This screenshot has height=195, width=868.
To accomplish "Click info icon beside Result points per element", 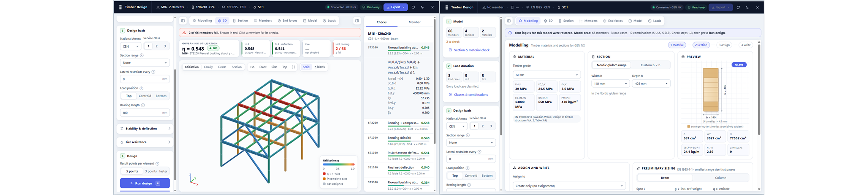I will coord(157,164).
